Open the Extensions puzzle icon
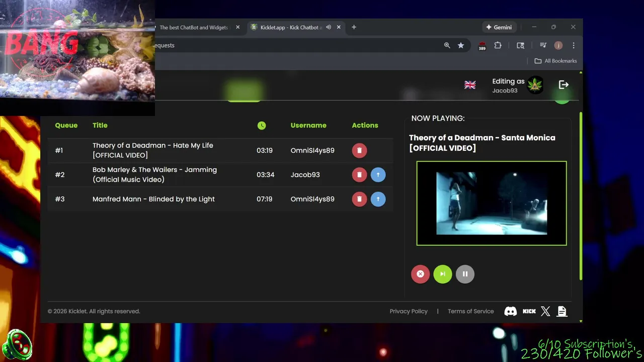Screen dimensions: 644x362 pos(498,45)
